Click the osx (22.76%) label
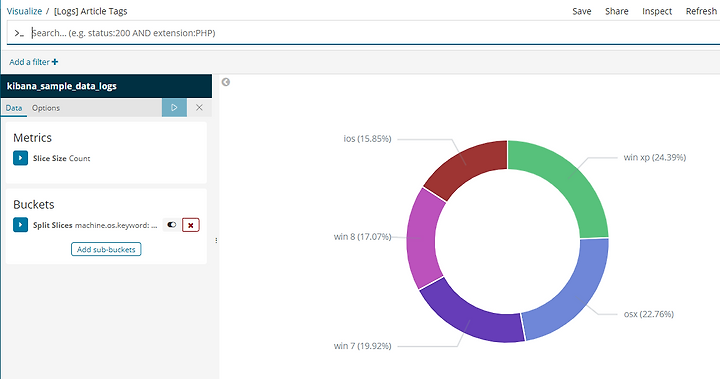Image resolution: width=720 pixels, height=379 pixels. (648, 314)
